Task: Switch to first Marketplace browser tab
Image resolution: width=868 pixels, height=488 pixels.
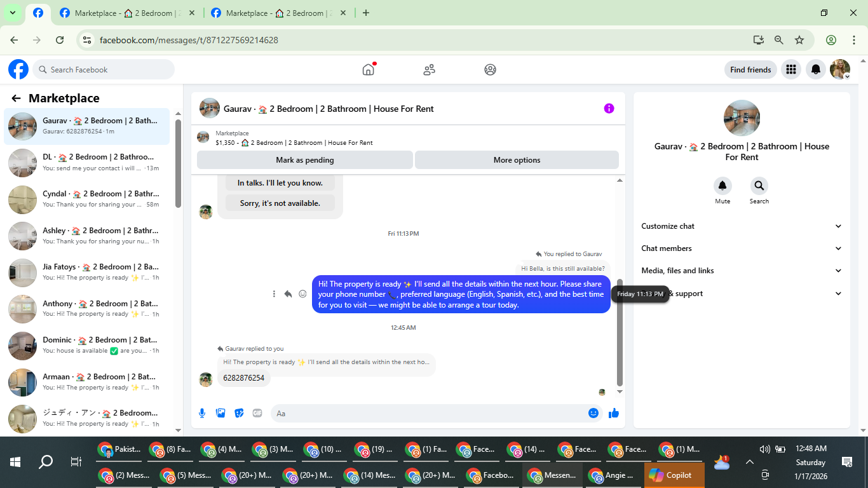Action: (x=126, y=13)
